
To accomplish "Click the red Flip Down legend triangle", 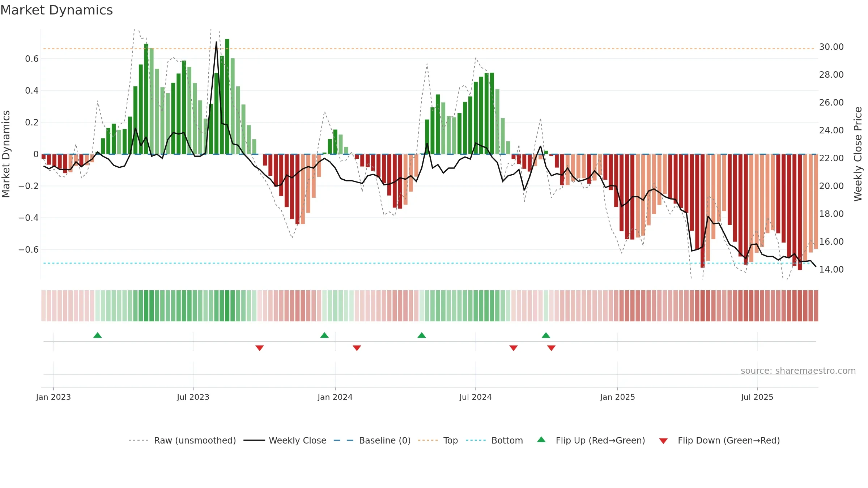I will click(663, 441).
